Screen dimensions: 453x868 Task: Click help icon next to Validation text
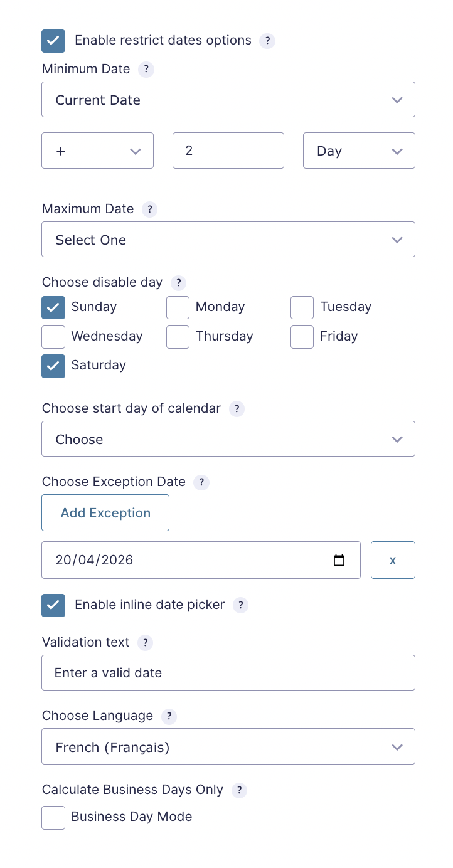tap(146, 643)
